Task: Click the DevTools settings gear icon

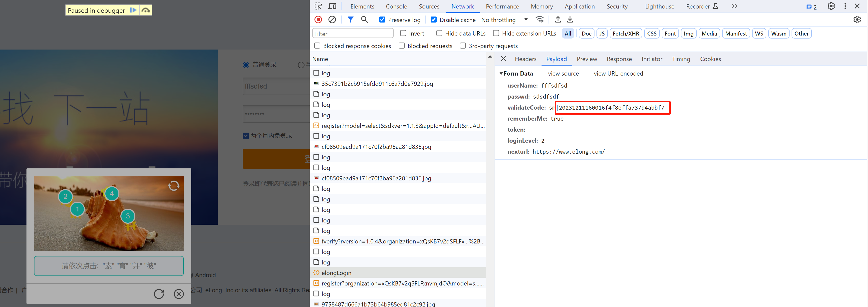Action: [x=832, y=6]
